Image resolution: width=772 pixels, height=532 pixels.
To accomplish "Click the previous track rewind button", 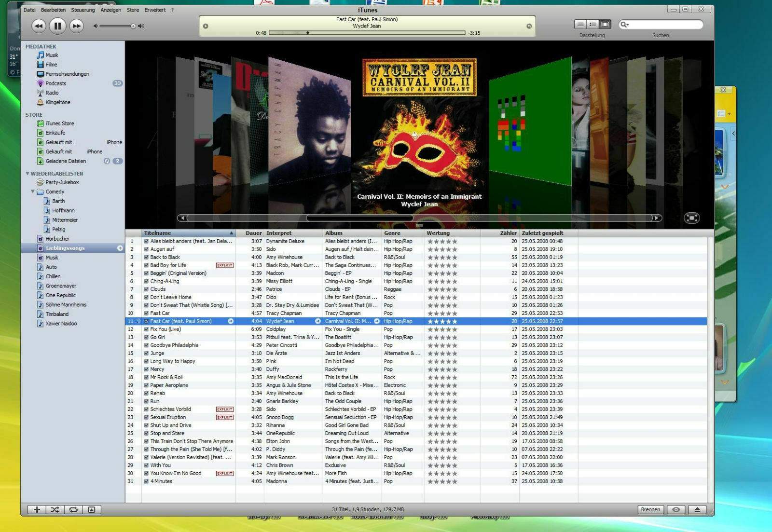I will click(39, 26).
